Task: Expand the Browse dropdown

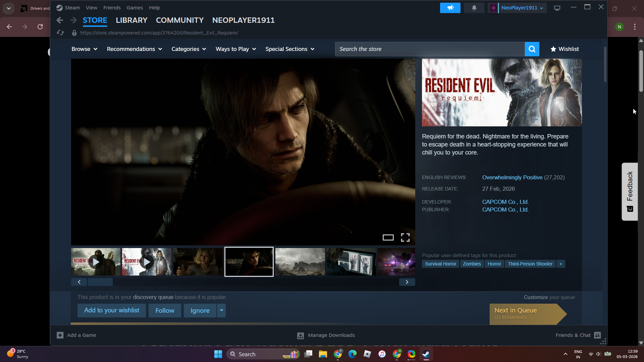Action: [x=84, y=49]
